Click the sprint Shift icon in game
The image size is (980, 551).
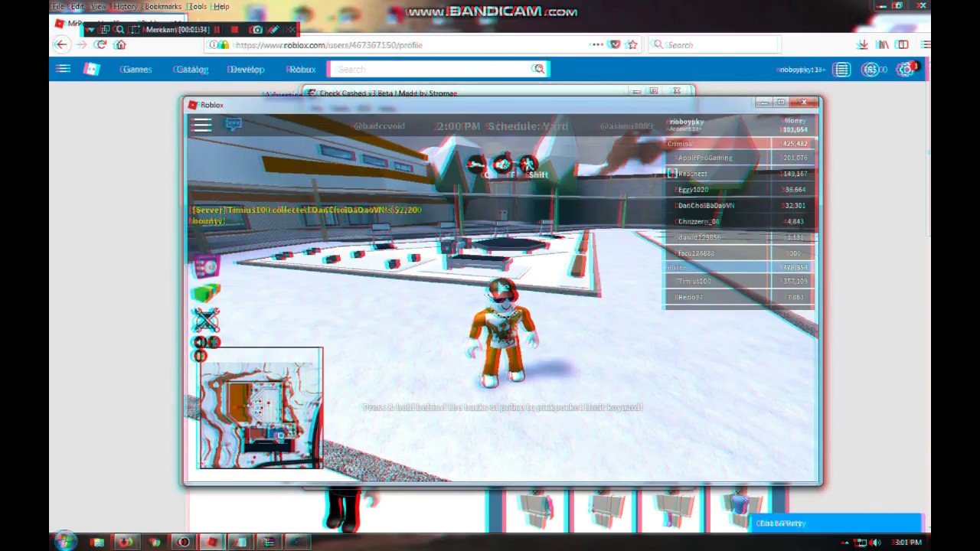pos(528,165)
